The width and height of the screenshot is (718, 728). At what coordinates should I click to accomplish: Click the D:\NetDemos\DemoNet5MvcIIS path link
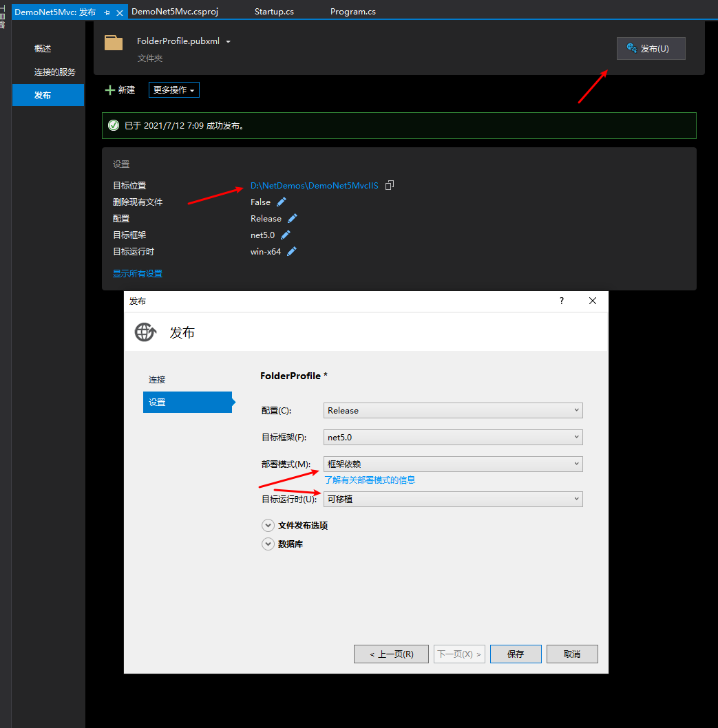(313, 184)
